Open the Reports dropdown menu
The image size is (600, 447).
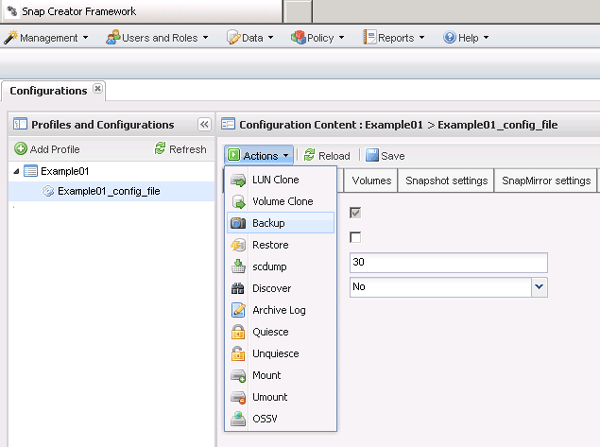coord(394,38)
